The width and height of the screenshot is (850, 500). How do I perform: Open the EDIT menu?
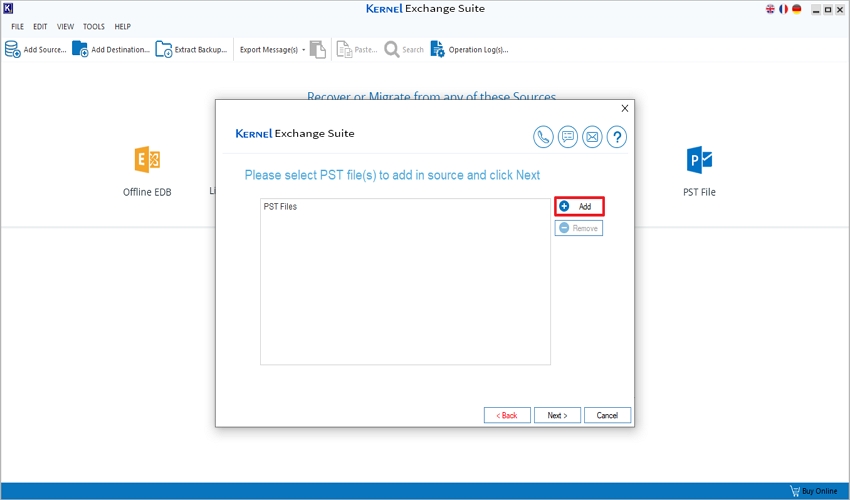point(40,26)
